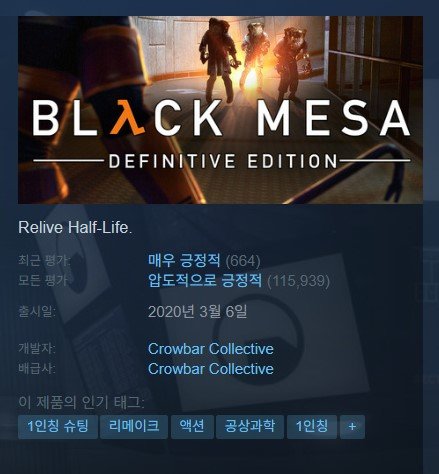Click the recent review count (664)
The height and width of the screenshot is (474, 439).
[x=243, y=261]
